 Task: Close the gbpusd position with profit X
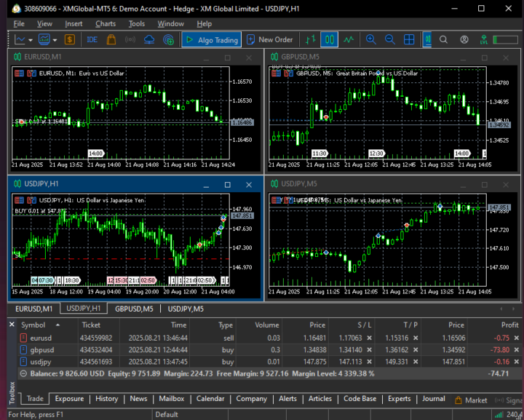coord(516,350)
